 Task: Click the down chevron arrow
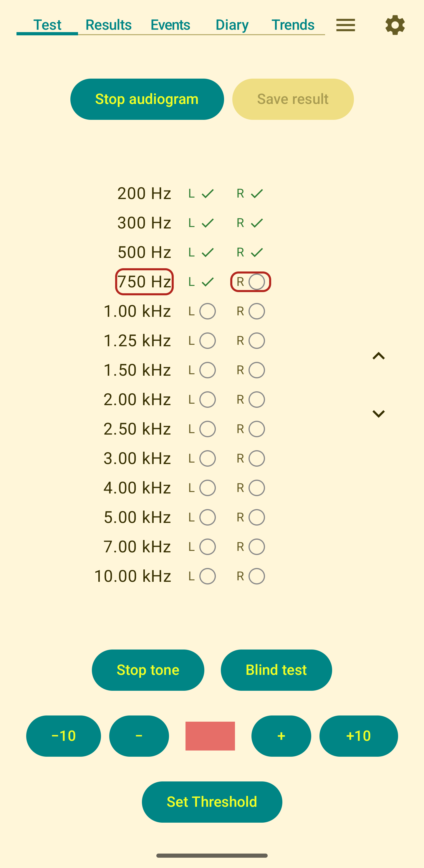(x=378, y=413)
